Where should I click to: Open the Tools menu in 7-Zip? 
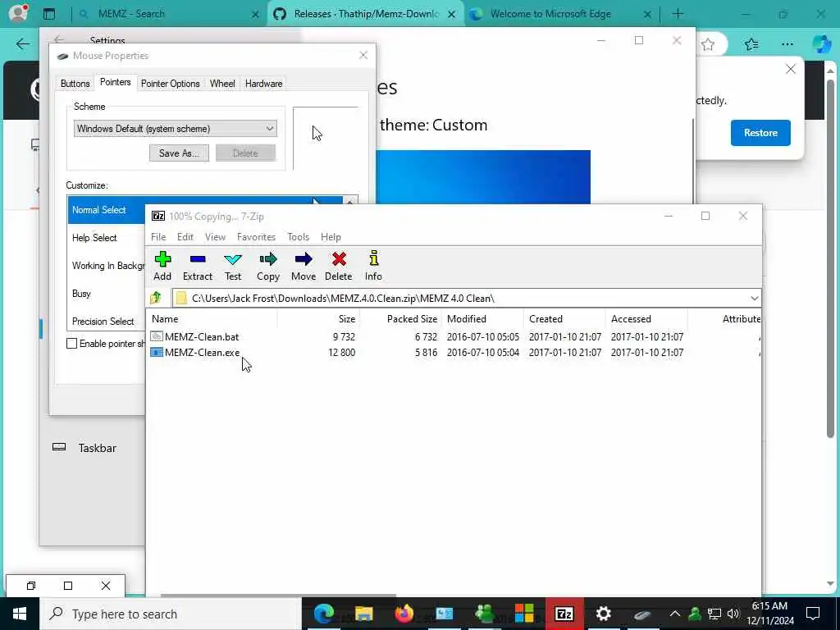[298, 237]
